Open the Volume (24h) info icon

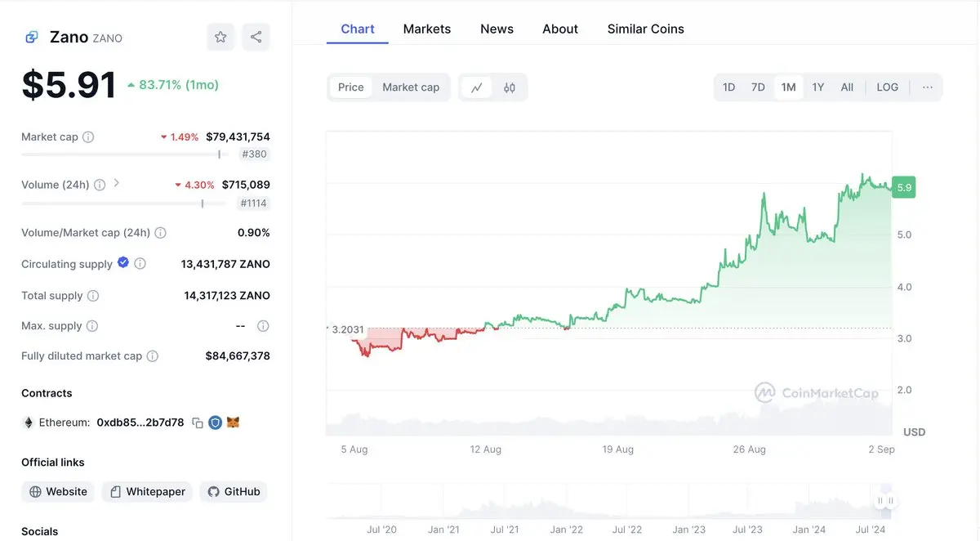pyautogui.click(x=100, y=185)
